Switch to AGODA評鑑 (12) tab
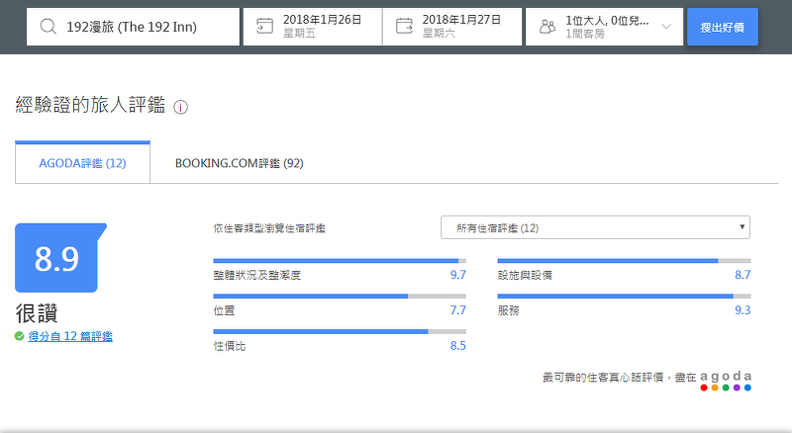Image resolution: width=792 pixels, height=433 pixels. (83, 163)
